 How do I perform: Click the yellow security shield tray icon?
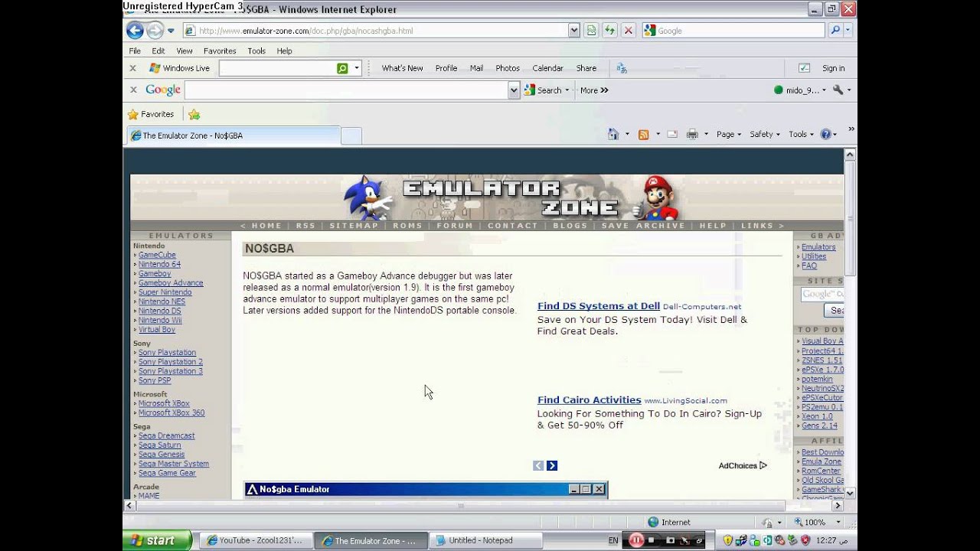[727, 540]
